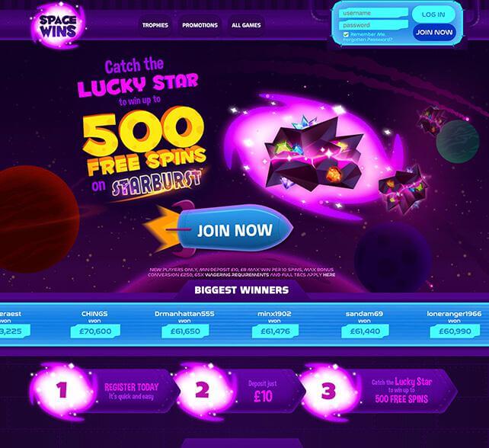Select the step 1 glowing orb
The width and height of the screenshot is (489, 448).
coord(61,390)
